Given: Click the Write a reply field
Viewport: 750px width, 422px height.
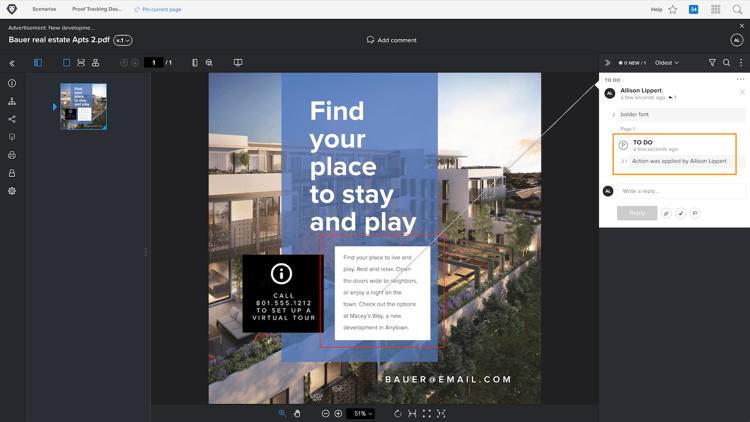Looking at the screenshot, I should (681, 191).
